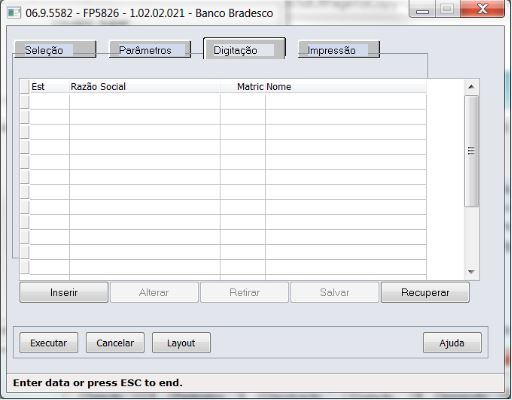Click the Cancelar button

click(x=115, y=343)
